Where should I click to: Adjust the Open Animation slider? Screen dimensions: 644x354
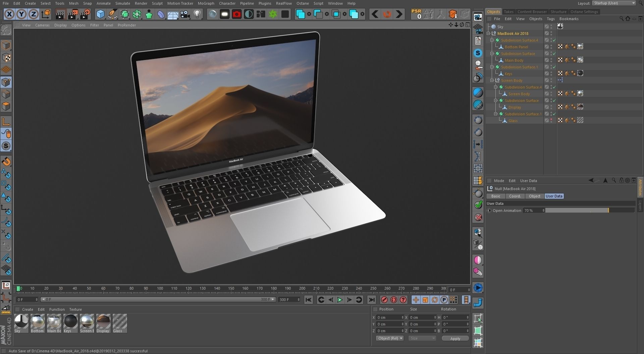pos(590,211)
